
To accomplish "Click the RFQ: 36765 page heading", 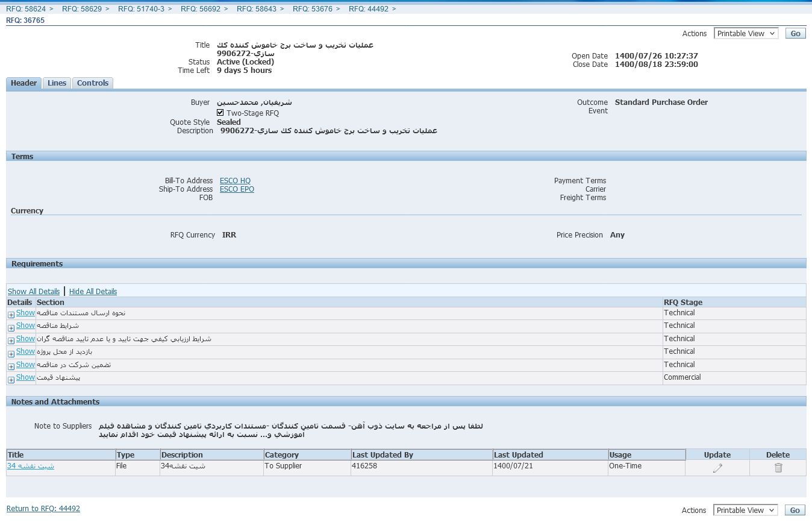I will (25, 20).
